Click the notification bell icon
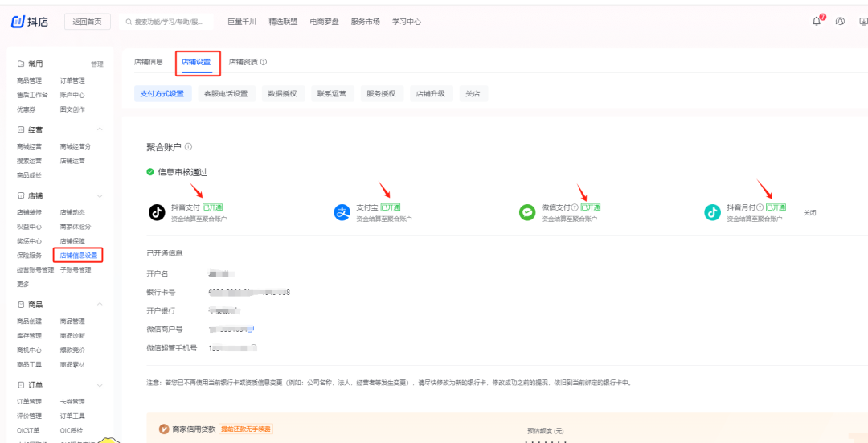Viewport: 868px width, 443px height. click(x=817, y=22)
